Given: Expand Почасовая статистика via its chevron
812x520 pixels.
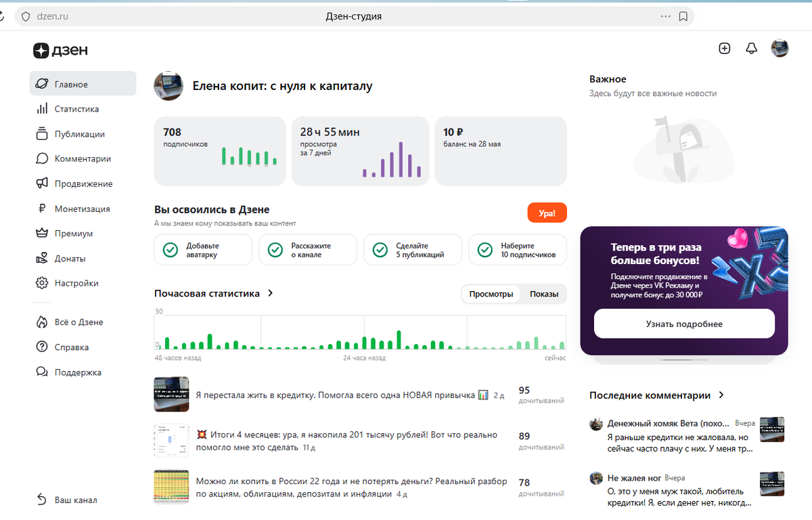Looking at the screenshot, I should click(270, 293).
